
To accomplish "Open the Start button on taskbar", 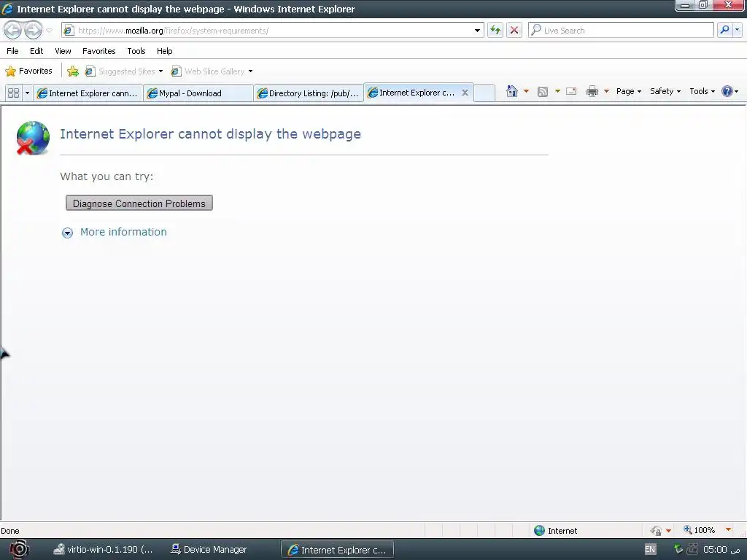I will point(19,550).
